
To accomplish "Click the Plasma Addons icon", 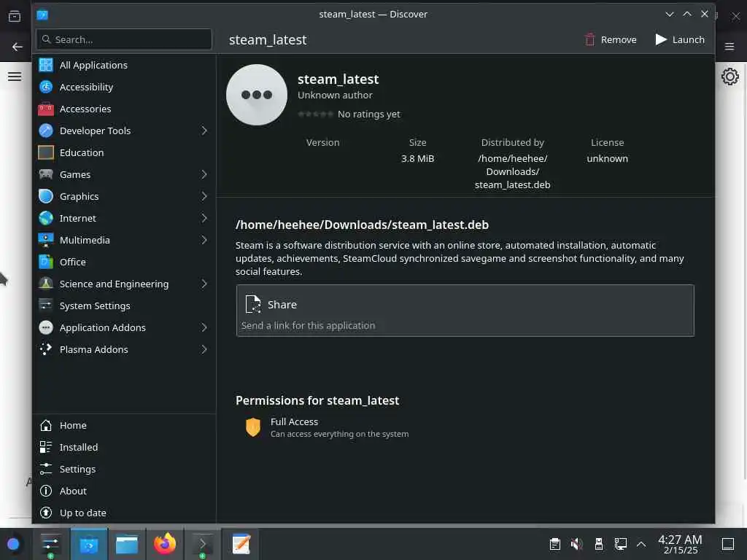I will [46, 349].
